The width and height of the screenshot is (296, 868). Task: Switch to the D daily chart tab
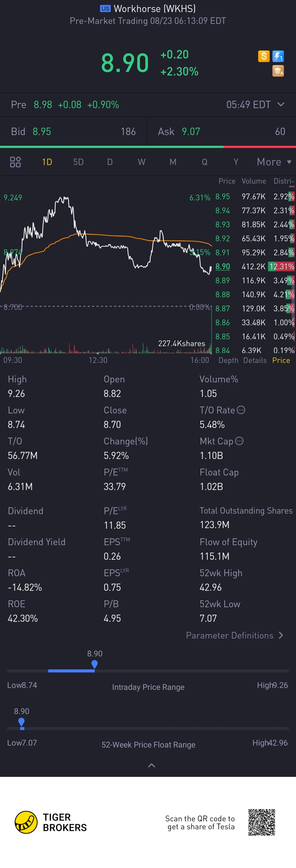pos(110,162)
